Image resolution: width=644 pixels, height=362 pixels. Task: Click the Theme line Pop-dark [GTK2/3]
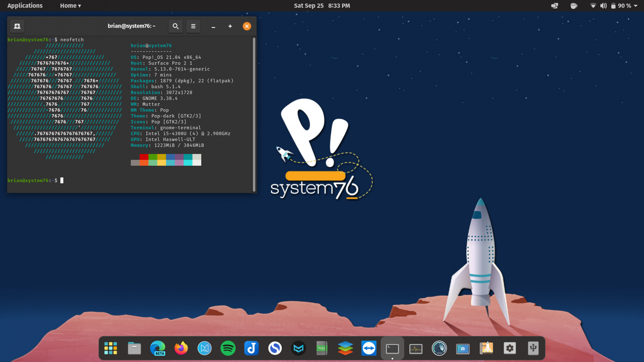tap(166, 116)
